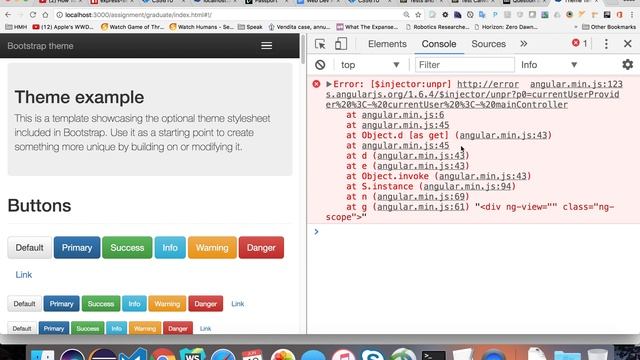Click the medium-row Link button
This screenshot has height=360, width=640.
click(238, 304)
